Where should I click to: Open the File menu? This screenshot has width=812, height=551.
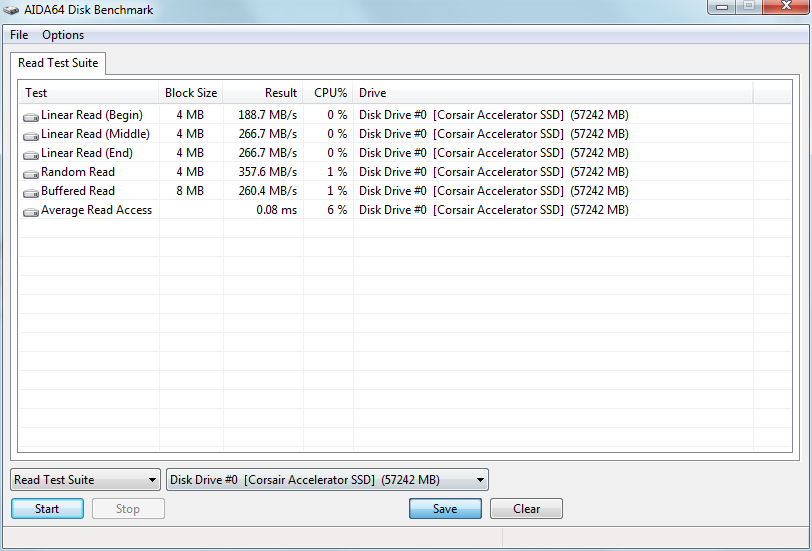coord(19,35)
